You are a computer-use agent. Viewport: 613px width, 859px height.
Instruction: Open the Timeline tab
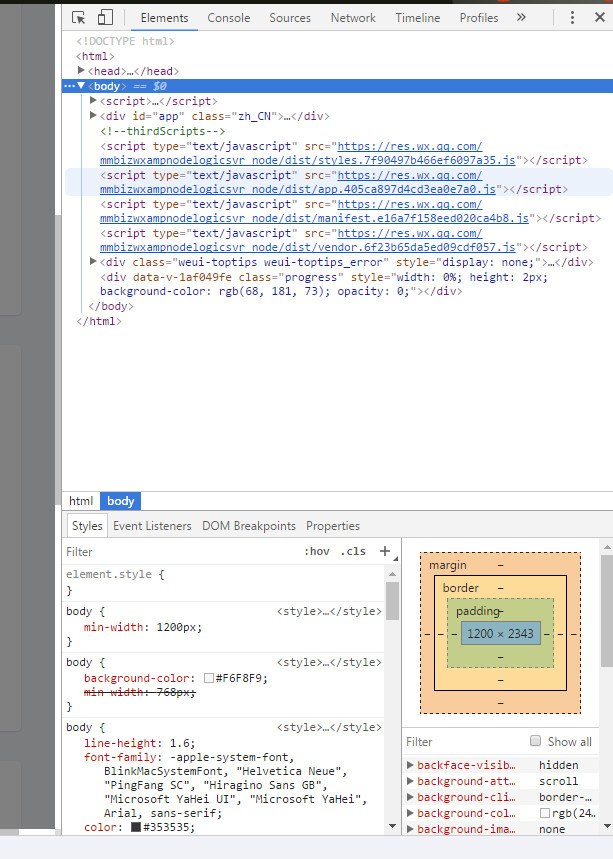tap(417, 18)
